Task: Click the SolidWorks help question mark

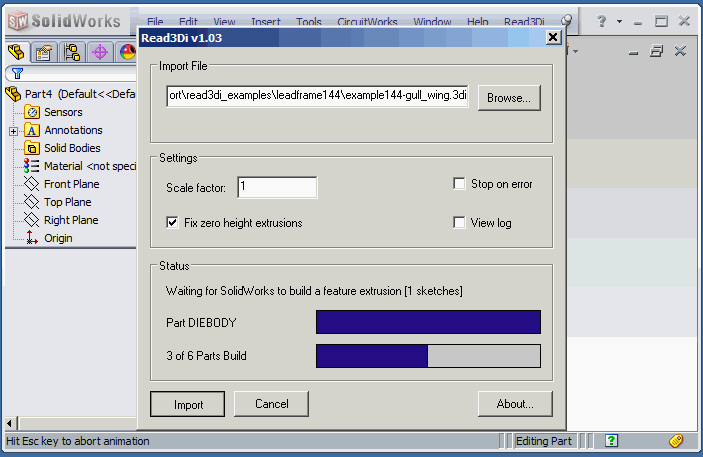Action: (602, 21)
